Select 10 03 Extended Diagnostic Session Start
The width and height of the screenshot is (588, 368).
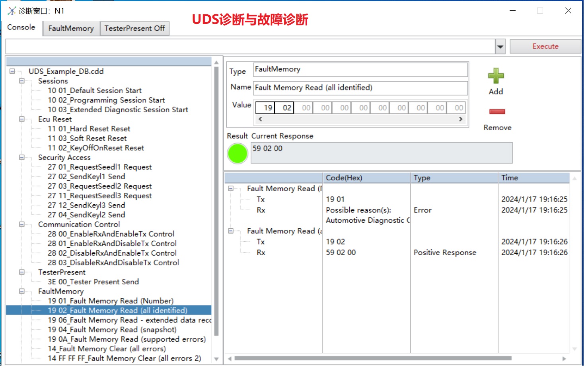point(118,110)
